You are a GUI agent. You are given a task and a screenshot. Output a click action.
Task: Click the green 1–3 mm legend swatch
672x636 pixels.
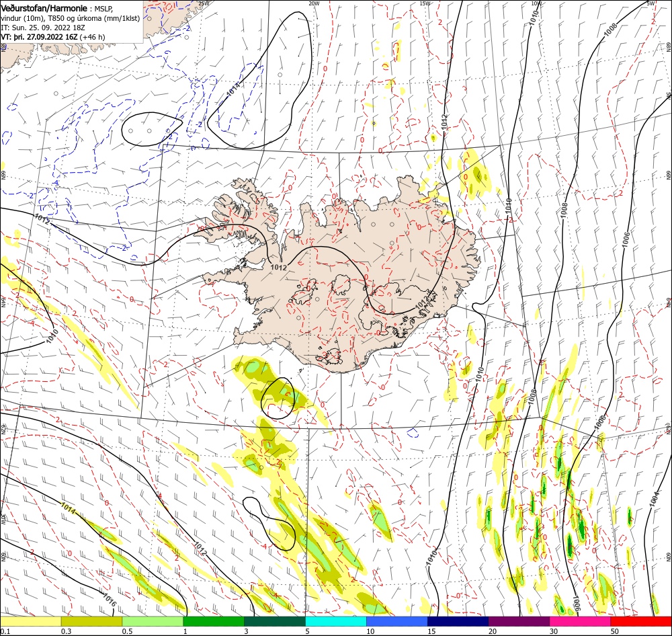214,621
